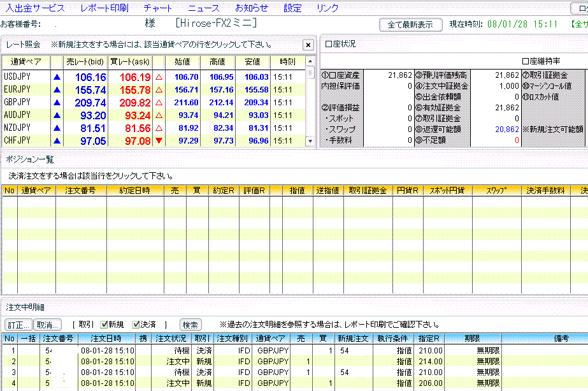Open the お知らせ menu

click(252, 8)
